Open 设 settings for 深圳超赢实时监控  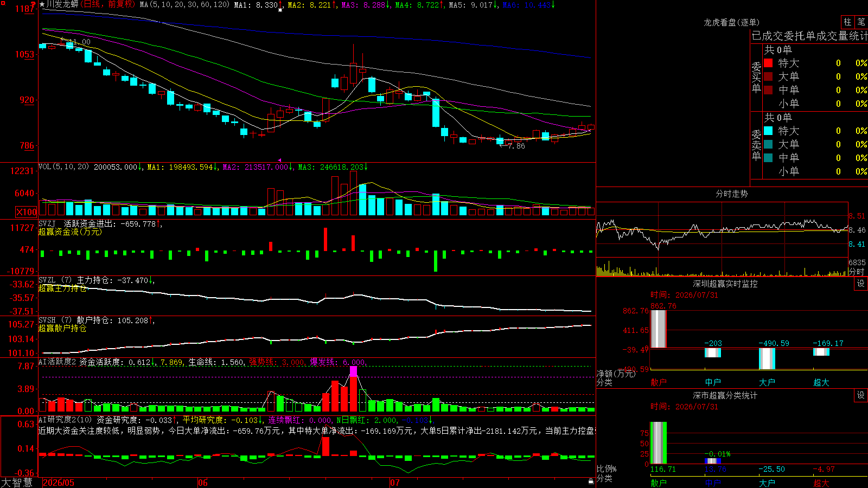pos(861,284)
